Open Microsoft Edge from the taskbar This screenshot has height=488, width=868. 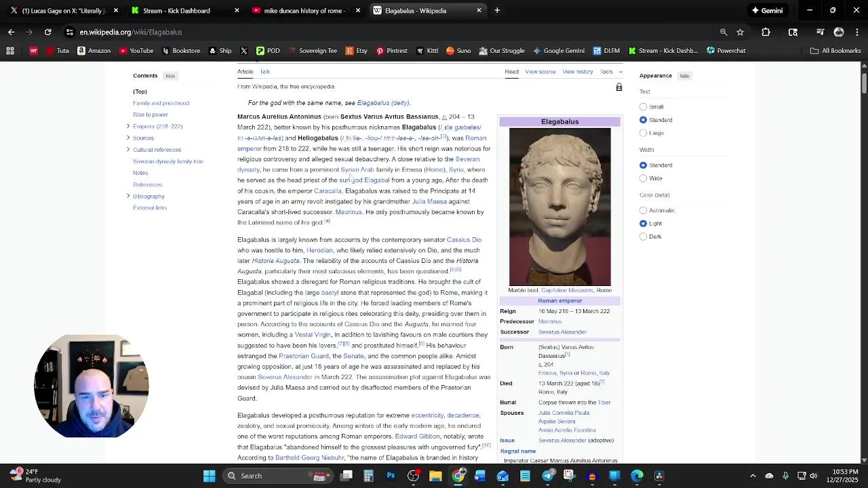[x=637, y=476]
